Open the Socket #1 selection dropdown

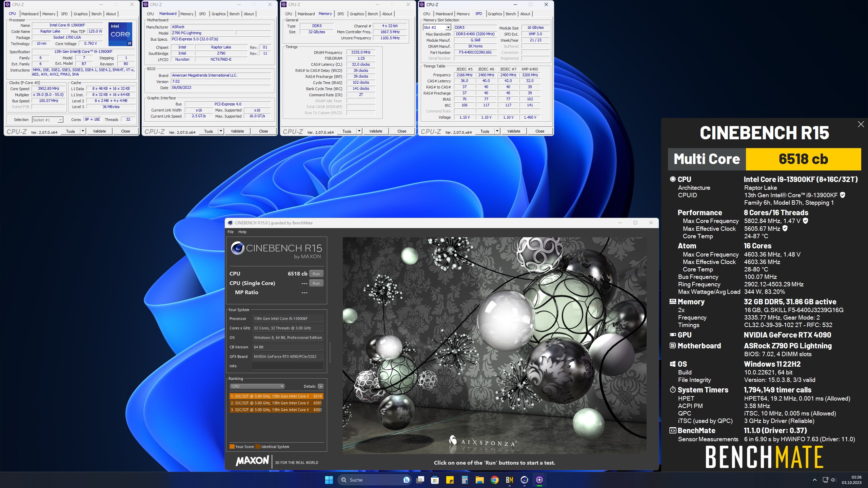coord(47,120)
